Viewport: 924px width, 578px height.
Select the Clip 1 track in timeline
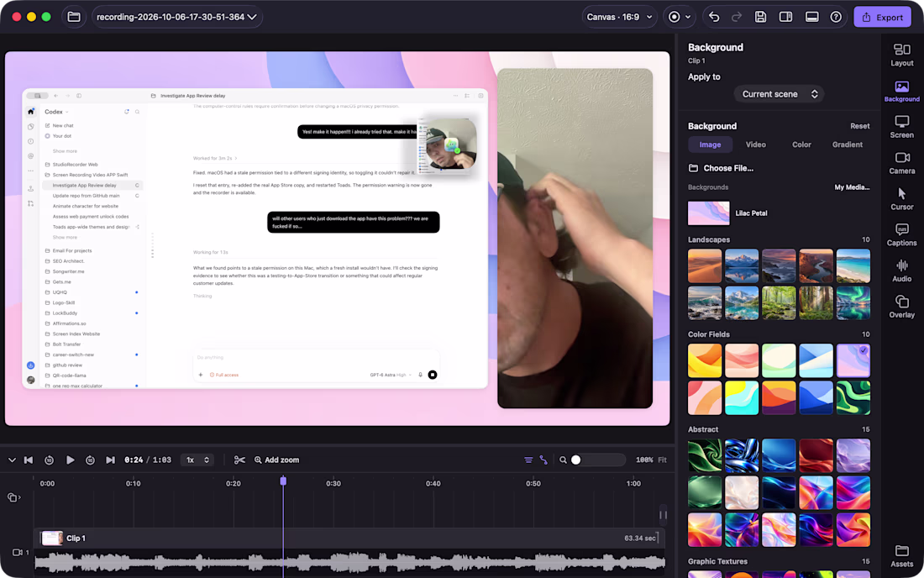coord(349,538)
